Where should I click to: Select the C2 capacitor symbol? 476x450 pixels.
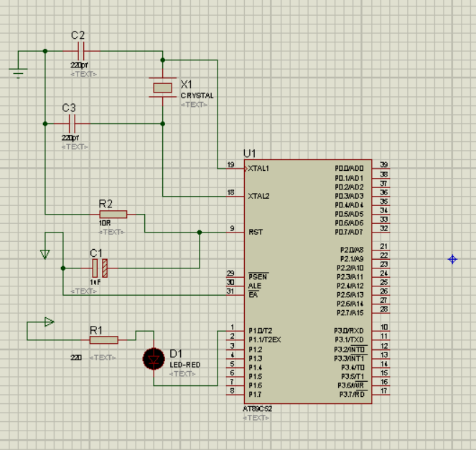coord(80,51)
